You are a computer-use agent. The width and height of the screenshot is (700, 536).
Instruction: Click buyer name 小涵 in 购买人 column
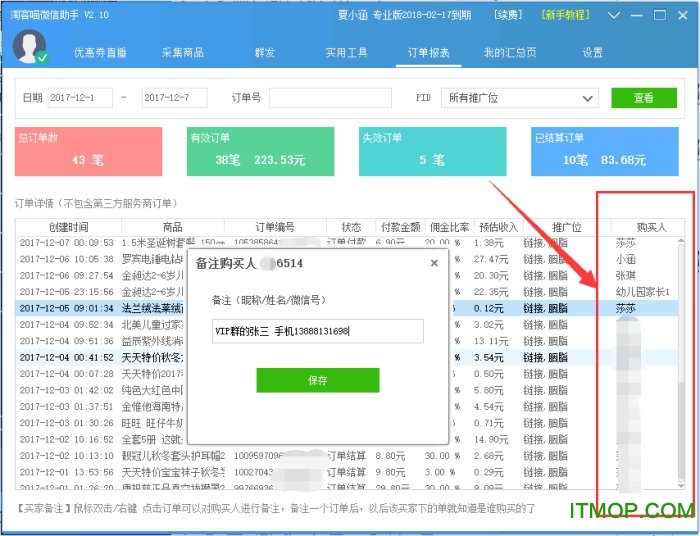[x=625, y=259]
